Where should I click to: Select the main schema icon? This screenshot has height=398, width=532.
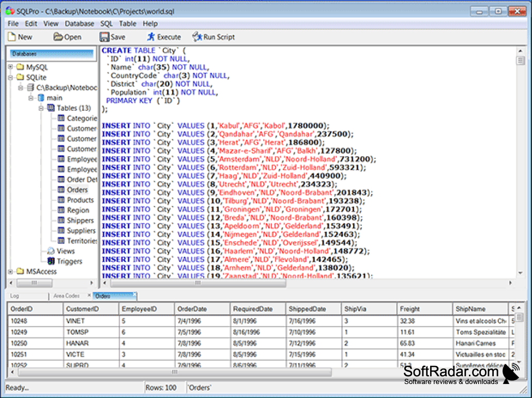[41, 98]
